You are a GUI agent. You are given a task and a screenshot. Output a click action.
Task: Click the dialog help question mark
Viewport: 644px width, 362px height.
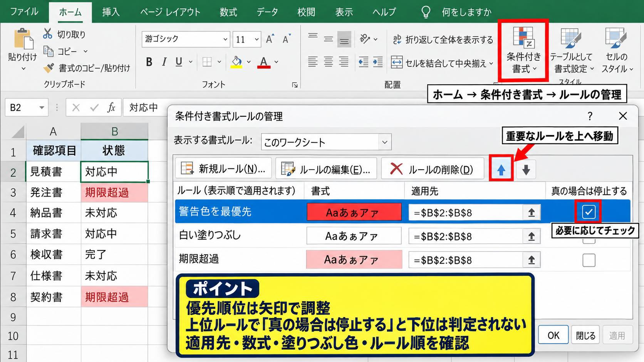click(x=590, y=116)
